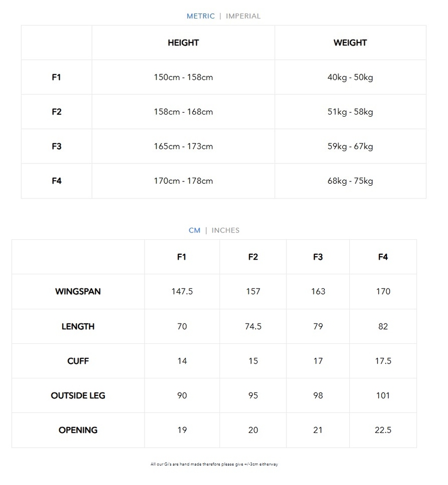Click the HEIGHT column header
448x485 pixels.
click(183, 43)
